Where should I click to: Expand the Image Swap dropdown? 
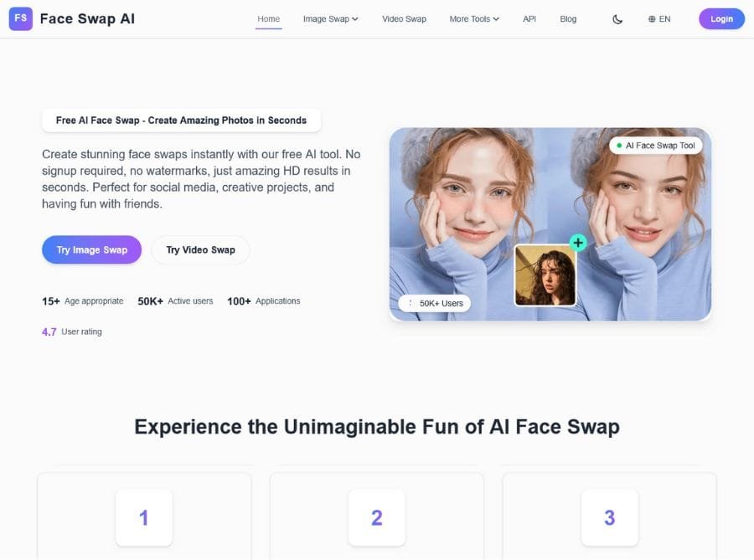(x=330, y=18)
